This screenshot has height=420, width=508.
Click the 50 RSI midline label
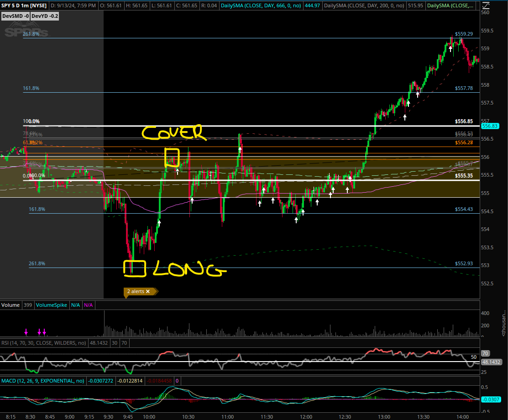[474, 357]
